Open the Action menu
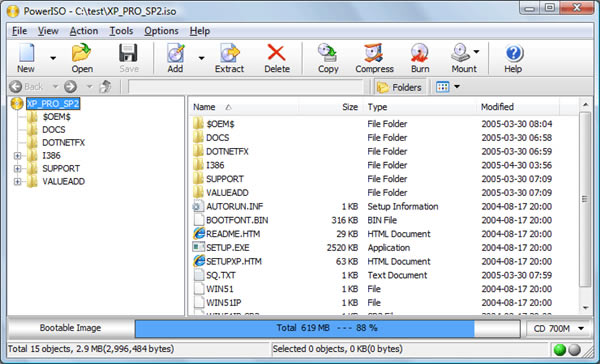 tap(84, 31)
